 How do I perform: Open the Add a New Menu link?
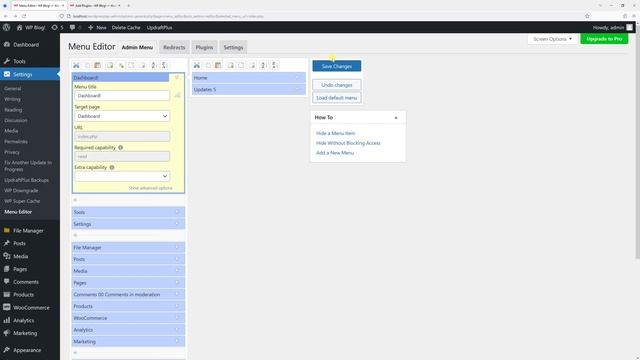335,153
